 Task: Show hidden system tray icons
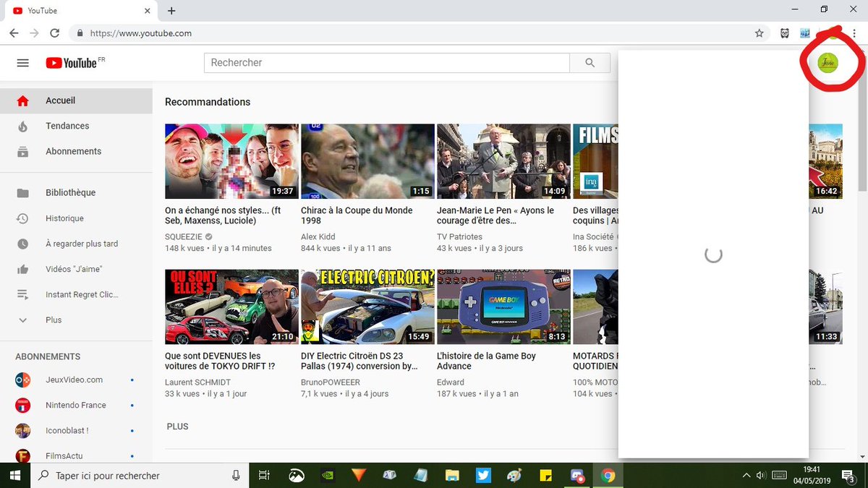point(746,475)
